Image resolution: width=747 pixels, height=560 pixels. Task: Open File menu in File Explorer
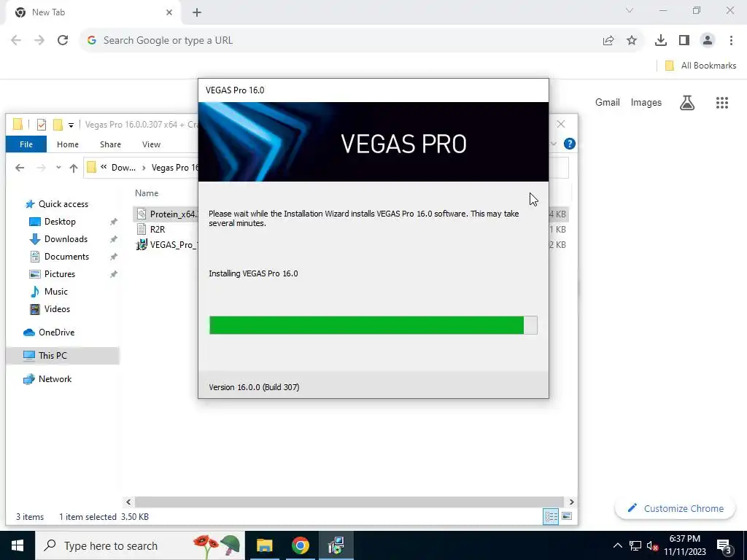26,144
